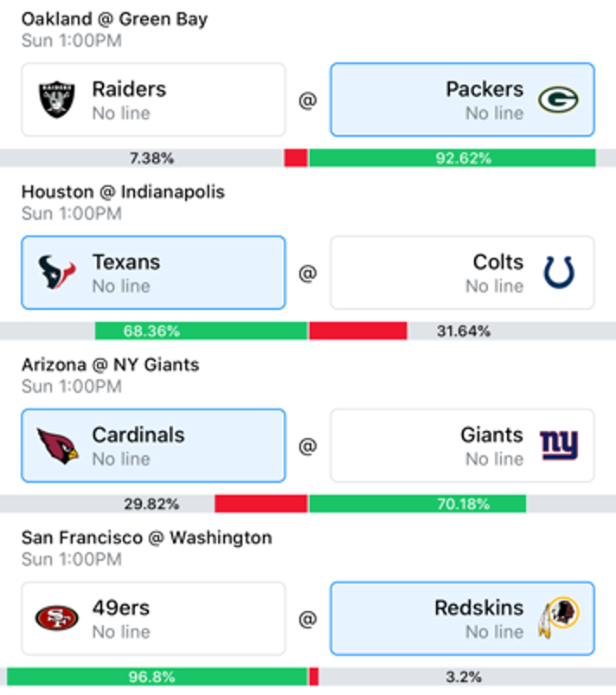Click the Packers G logo

pyautogui.click(x=558, y=100)
